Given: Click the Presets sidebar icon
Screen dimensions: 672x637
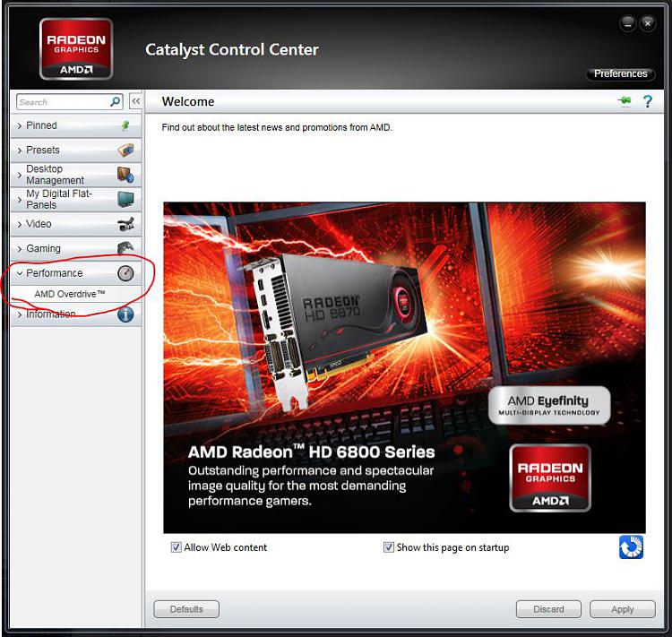Looking at the screenshot, I should tap(125, 150).
